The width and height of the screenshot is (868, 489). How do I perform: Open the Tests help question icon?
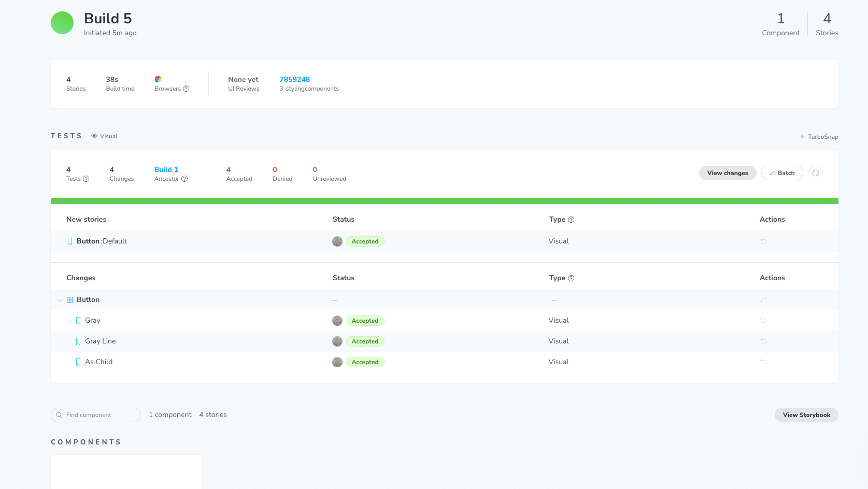[x=86, y=179]
